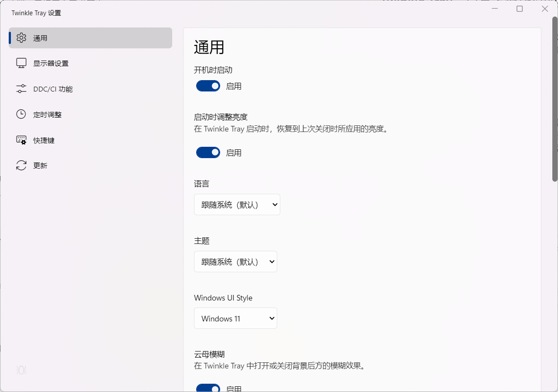This screenshot has width=558, height=392.
Task: Click the gear icon beside 通用
Action: click(x=21, y=37)
